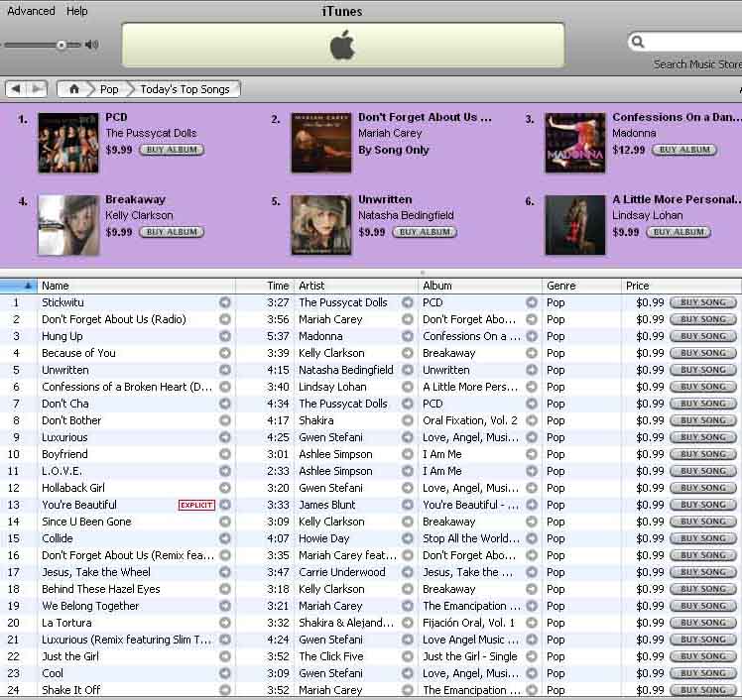This screenshot has height=700, width=742.
Task: Open Lindsay Lohan album cover thumbnail
Action: pyautogui.click(x=575, y=225)
